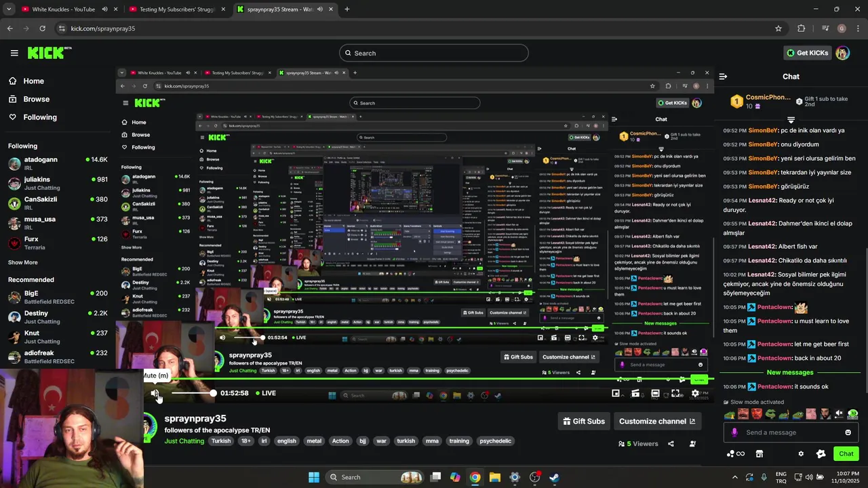The image size is (868, 488).
Task: Open BigE recommended channel
Action: (58, 298)
